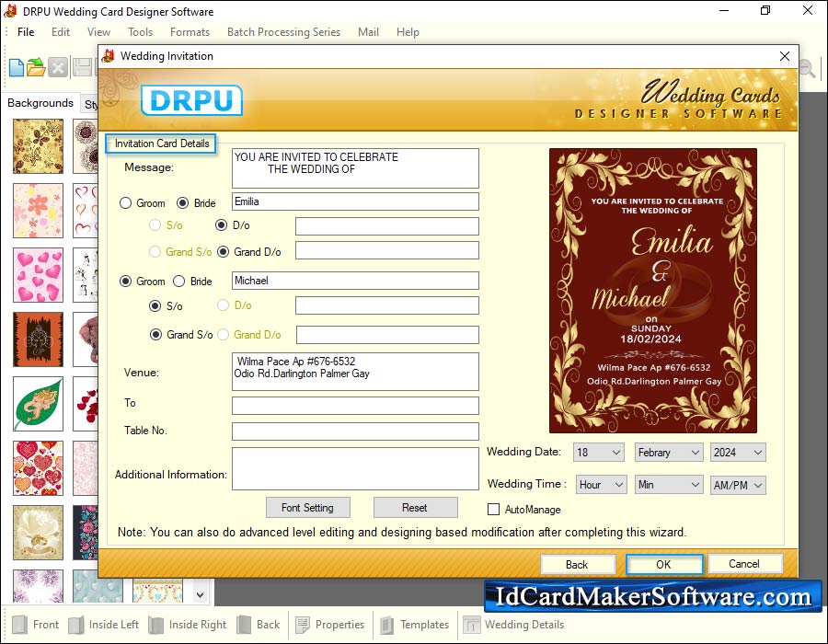Image resolution: width=828 pixels, height=644 pixels.
Task: Open the Formats menu
Action: pos(190,32)
